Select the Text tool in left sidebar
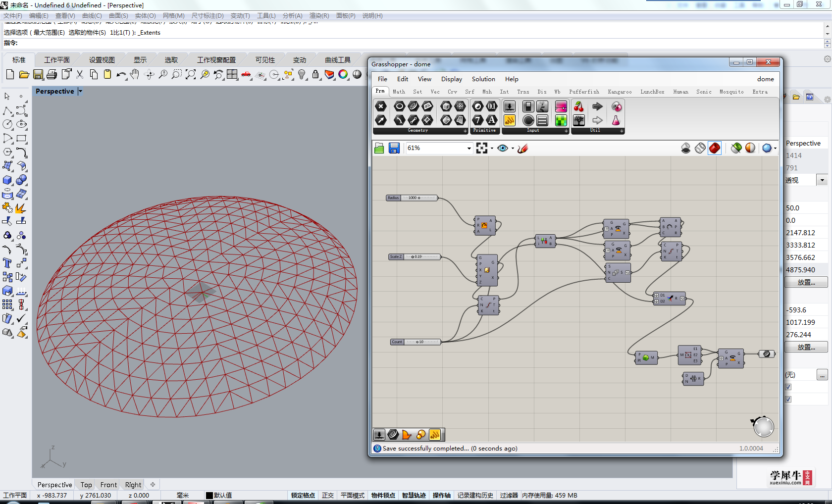 click(x=8, y=263)
